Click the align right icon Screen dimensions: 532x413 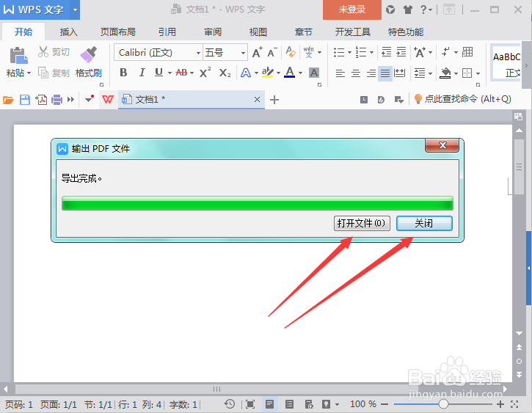point(371,73)
